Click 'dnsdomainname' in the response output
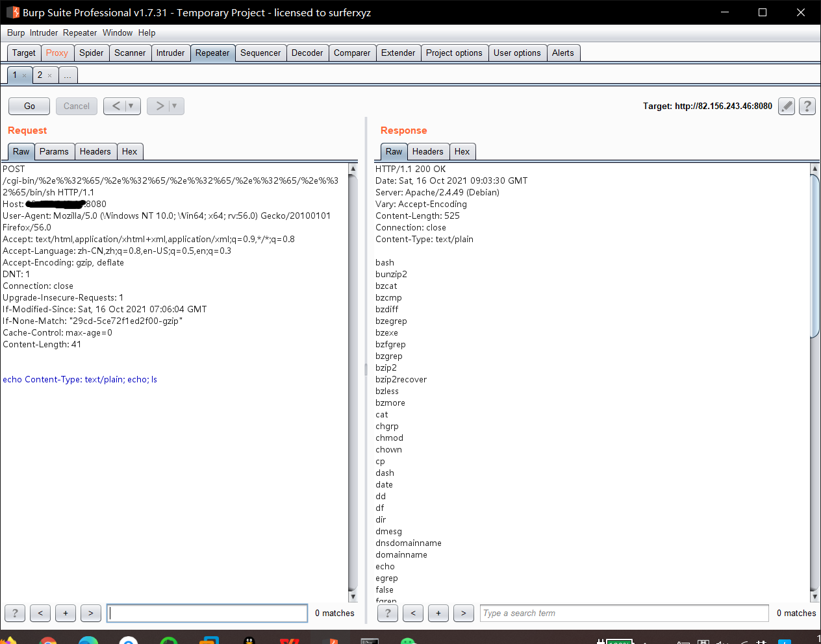Viewport: 821px width, 644px height. (409, 543)
